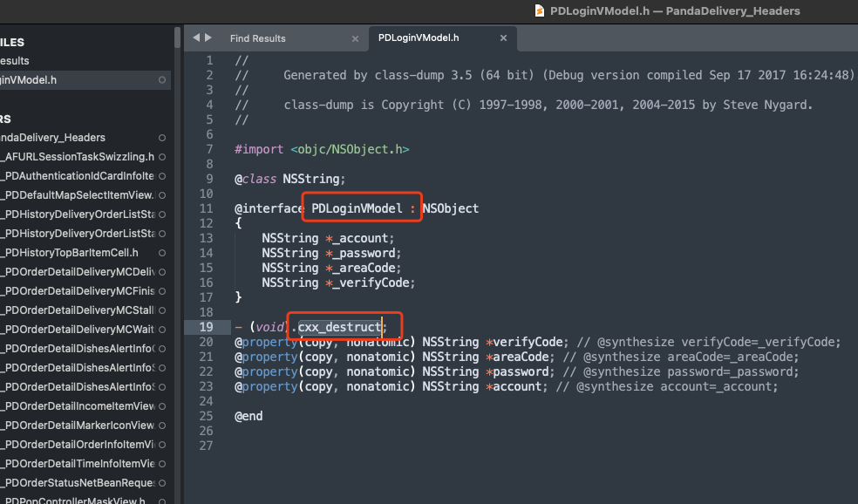Close the PDLoginVModel.h tab

[503, 38]
